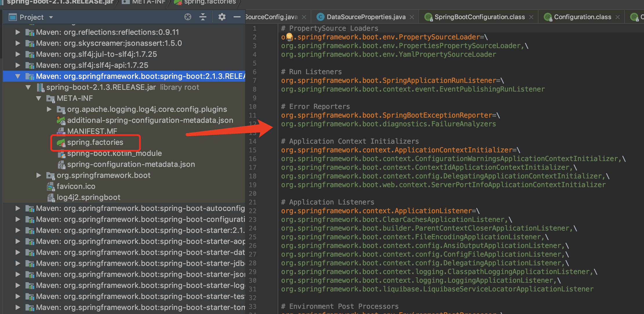Select the spring.factories file in tree
Image resolution: width=644 pixels, height=314 pixels.
95,142
